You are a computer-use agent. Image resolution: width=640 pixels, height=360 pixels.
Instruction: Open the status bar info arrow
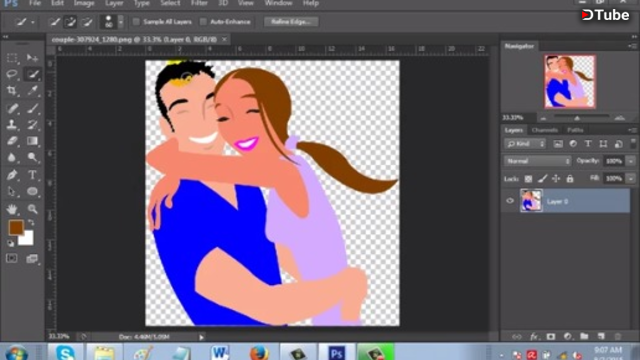click(201, 337)
